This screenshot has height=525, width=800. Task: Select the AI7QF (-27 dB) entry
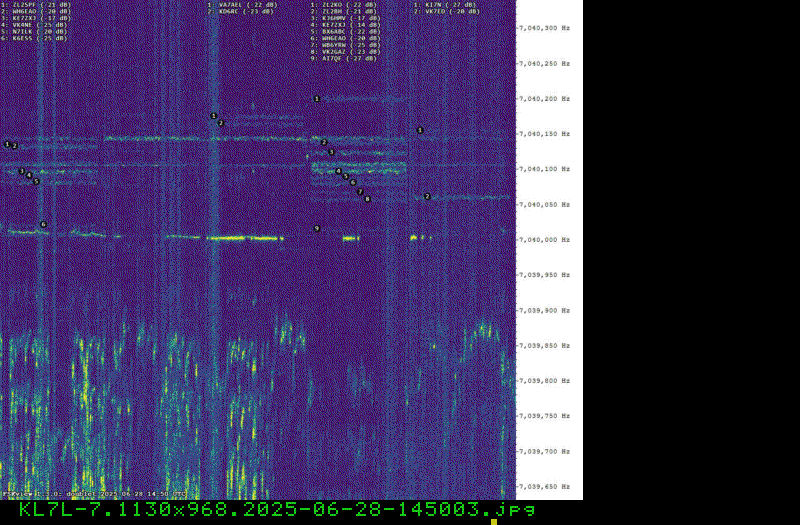344,59
